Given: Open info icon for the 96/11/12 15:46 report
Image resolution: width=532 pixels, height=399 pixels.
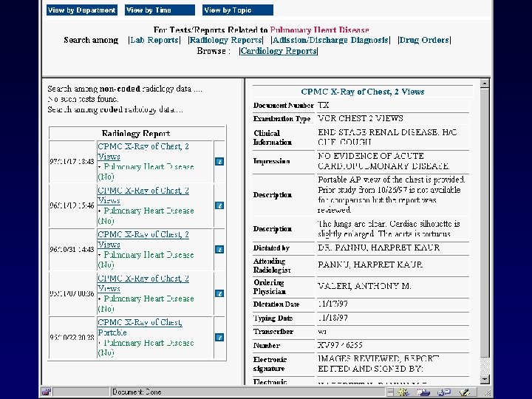Looking at the screenshot, I should (x=219, y=205).
